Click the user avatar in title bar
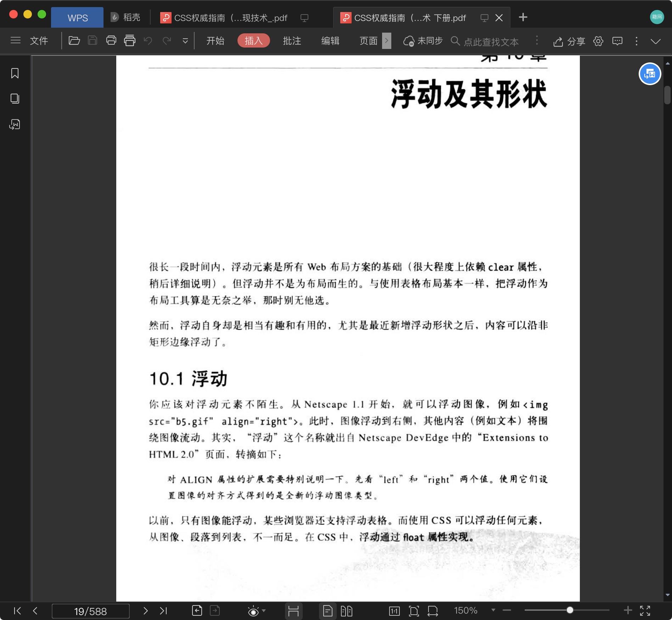 tap(657, 17)
